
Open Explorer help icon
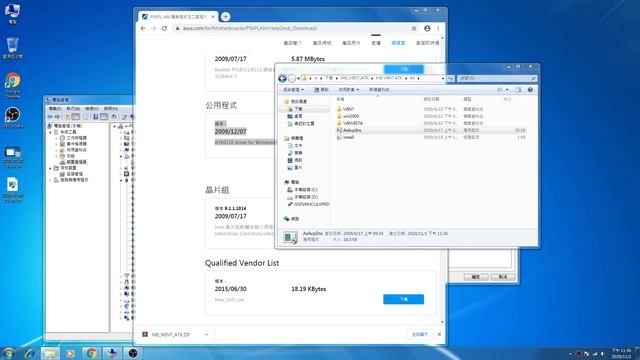530,89
